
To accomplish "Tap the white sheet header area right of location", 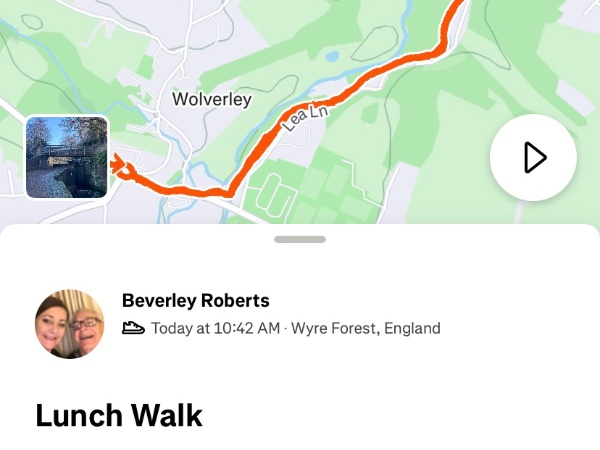I will pos(520,328).
